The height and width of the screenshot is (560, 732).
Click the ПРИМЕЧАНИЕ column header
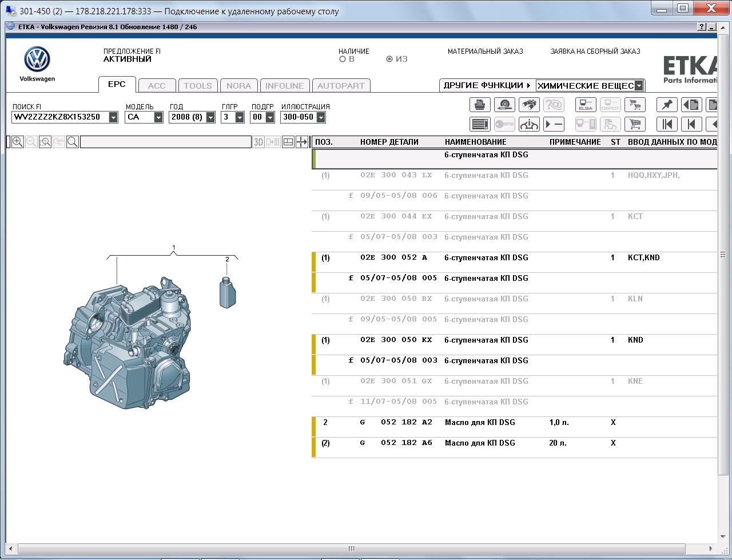point(575,142)
